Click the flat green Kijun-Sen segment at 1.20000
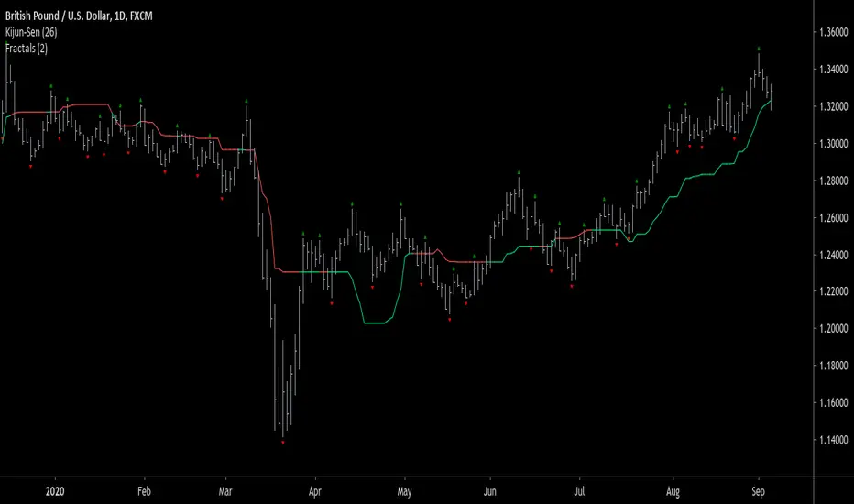854x504 pixels. [374, 323]
